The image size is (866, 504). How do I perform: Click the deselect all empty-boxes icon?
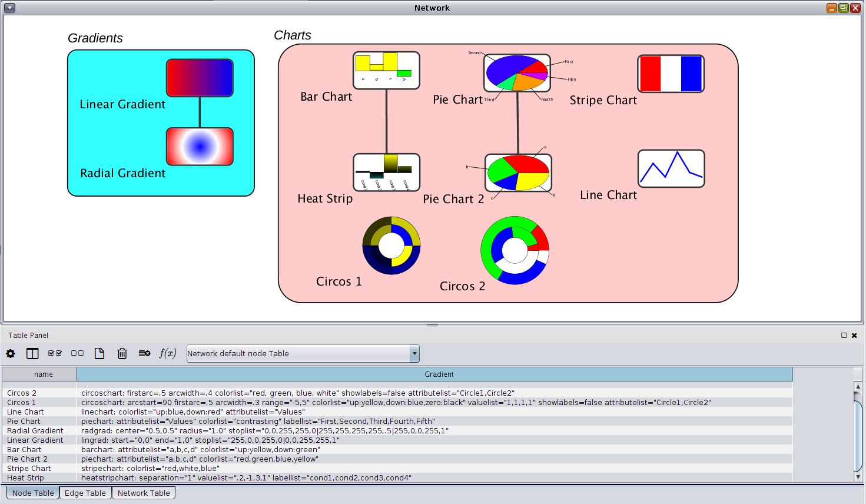[x=77, y=353]
